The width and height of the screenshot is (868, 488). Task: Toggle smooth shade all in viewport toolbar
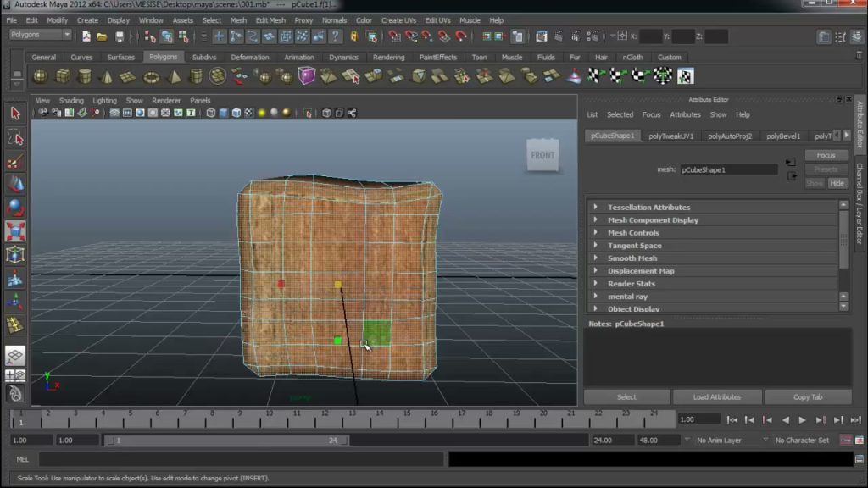[x=224, y=113]
